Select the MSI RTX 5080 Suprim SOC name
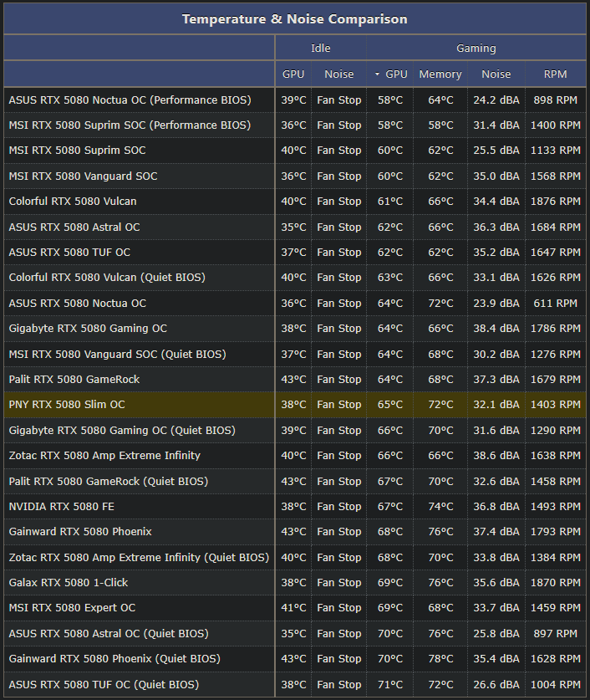 [x=77, y=151]
